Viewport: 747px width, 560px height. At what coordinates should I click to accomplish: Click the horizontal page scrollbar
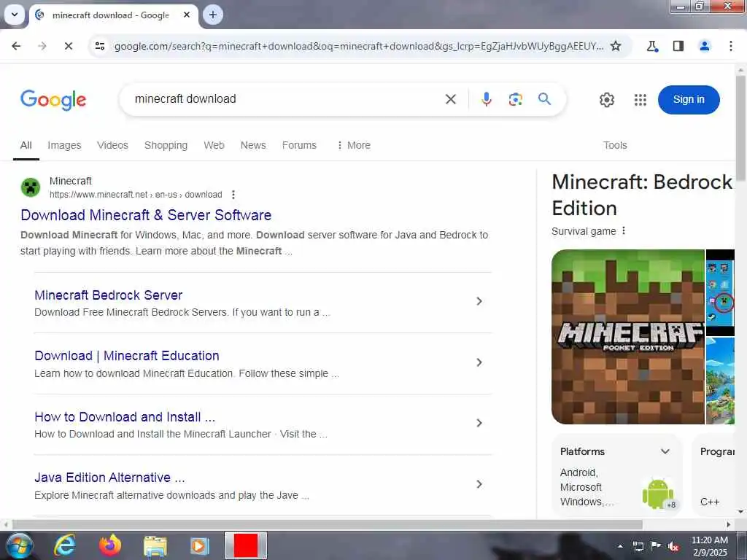pyautogui.click(x=327, y=524)
